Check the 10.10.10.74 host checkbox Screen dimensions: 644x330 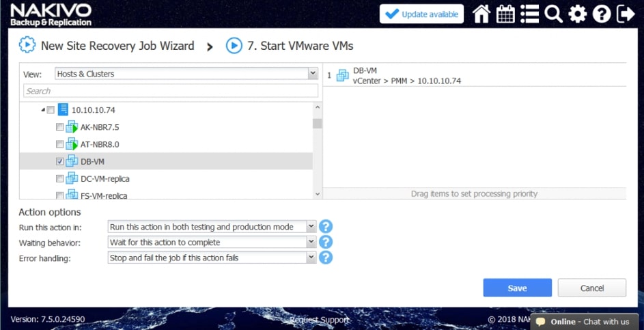pos(51,110)
